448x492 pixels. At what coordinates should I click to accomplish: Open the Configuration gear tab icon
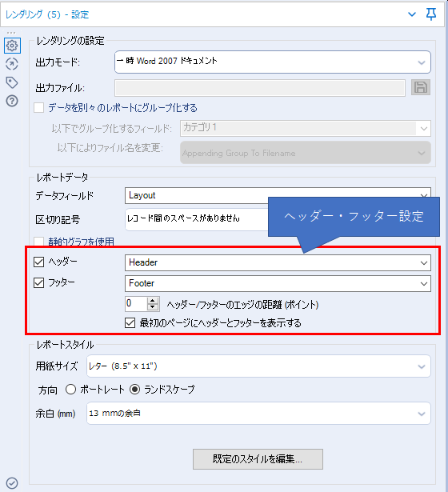pos(12,46)
